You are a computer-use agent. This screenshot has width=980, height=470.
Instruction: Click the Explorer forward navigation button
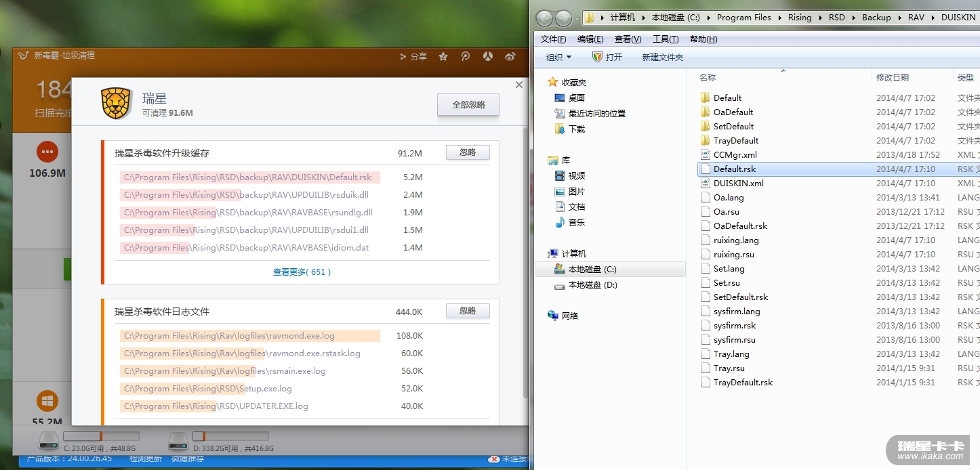563,18
